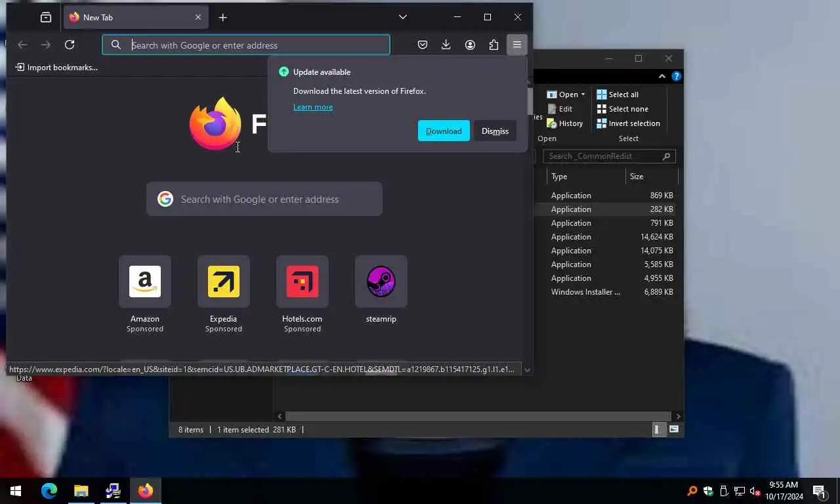Open the muted volume tray icon
Viewport: 840px width, 504px height.
tap(755, 491)
